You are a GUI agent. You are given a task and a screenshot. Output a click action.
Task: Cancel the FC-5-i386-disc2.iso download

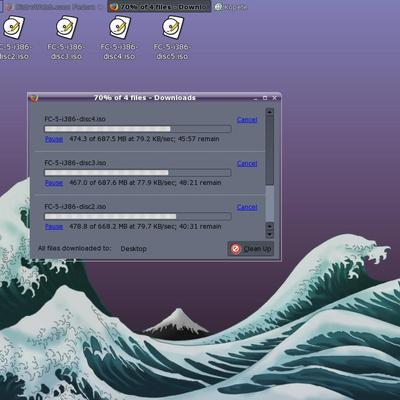coord(247,207)
